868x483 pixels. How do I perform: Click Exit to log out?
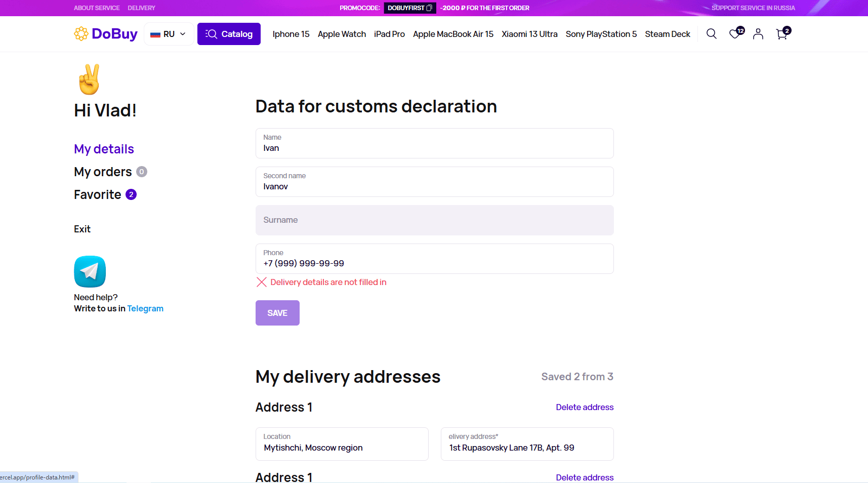click(x=82, y=229)
